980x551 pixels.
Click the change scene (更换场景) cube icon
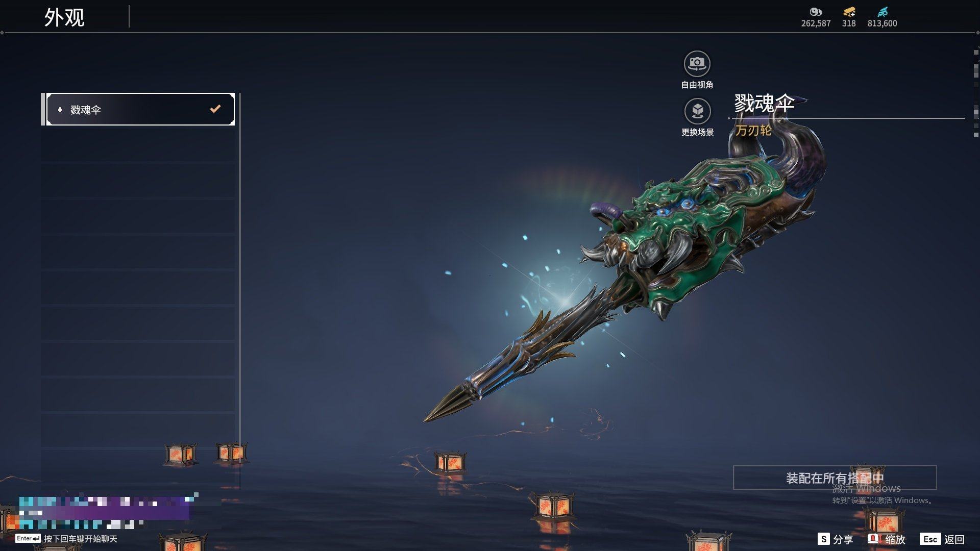[697, 111]
